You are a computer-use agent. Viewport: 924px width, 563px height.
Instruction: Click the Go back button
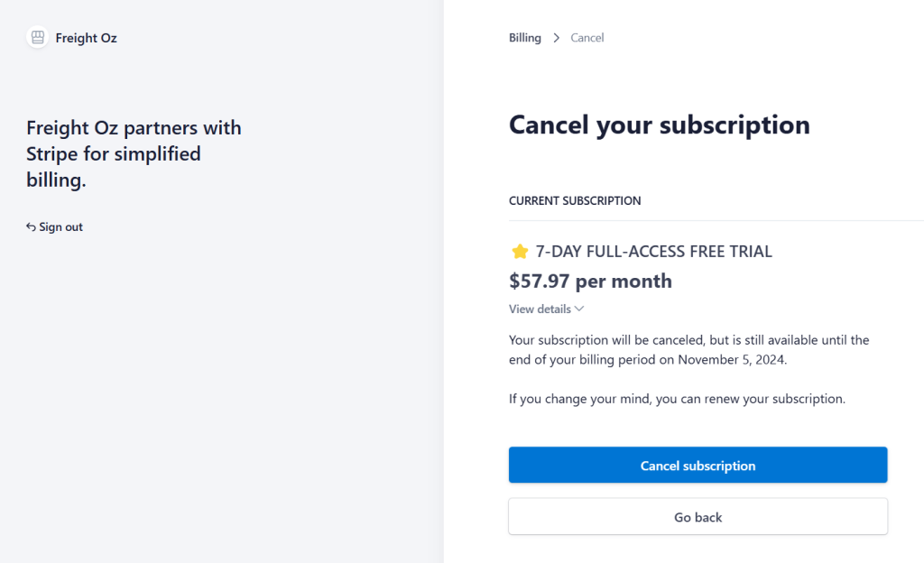click(698, 517)
